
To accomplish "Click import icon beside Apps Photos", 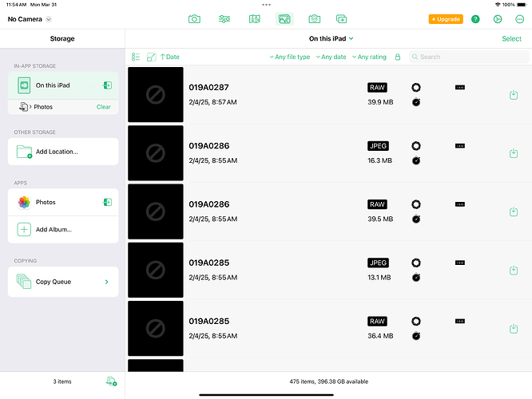I will (x=108, y=202).
